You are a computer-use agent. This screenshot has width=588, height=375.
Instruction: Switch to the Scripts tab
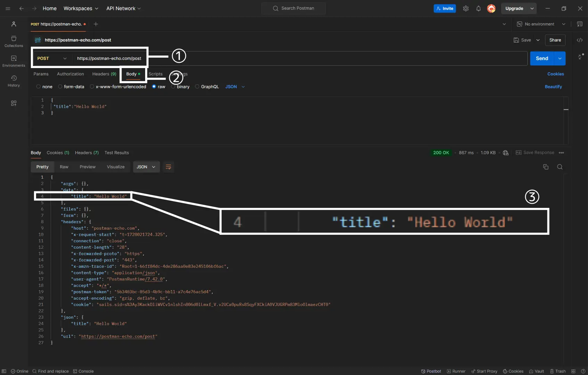coord(156,74)
